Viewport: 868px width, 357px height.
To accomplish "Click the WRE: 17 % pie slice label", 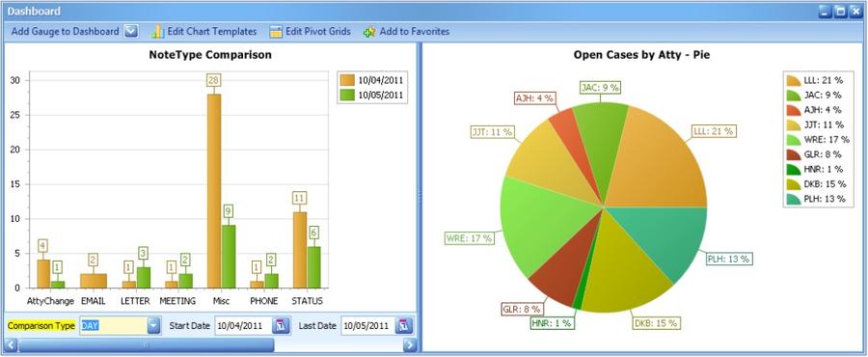I will pos(469,238).
